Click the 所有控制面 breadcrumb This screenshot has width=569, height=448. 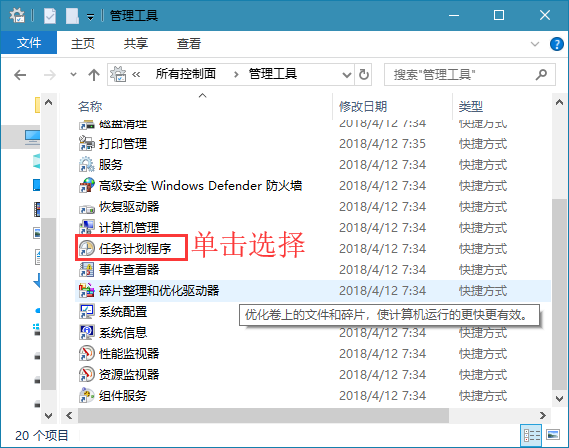(186, 74)
